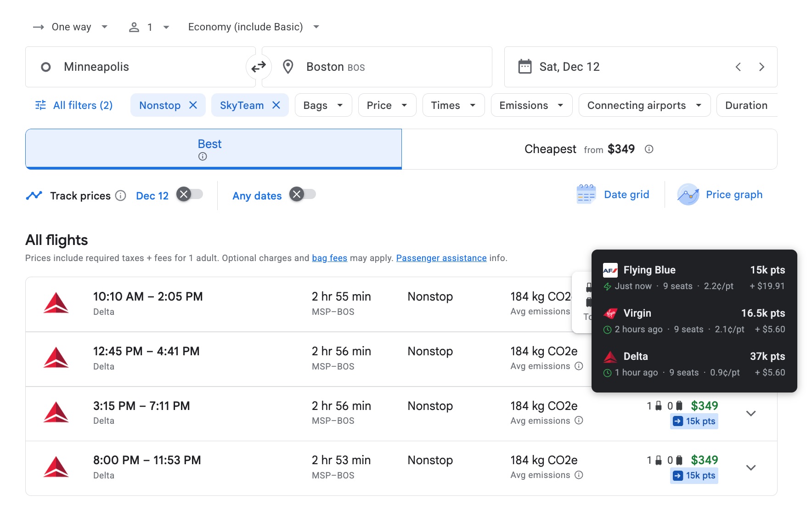812x512 pixels.
Task: Select Virgin 16.5k pts option
Action: coord(694,321)
